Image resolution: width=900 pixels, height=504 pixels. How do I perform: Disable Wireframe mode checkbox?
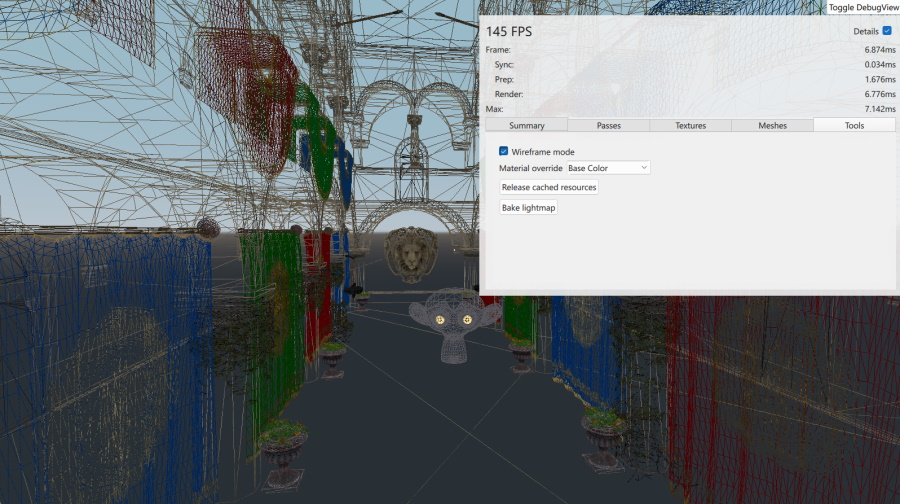[504, 151]
